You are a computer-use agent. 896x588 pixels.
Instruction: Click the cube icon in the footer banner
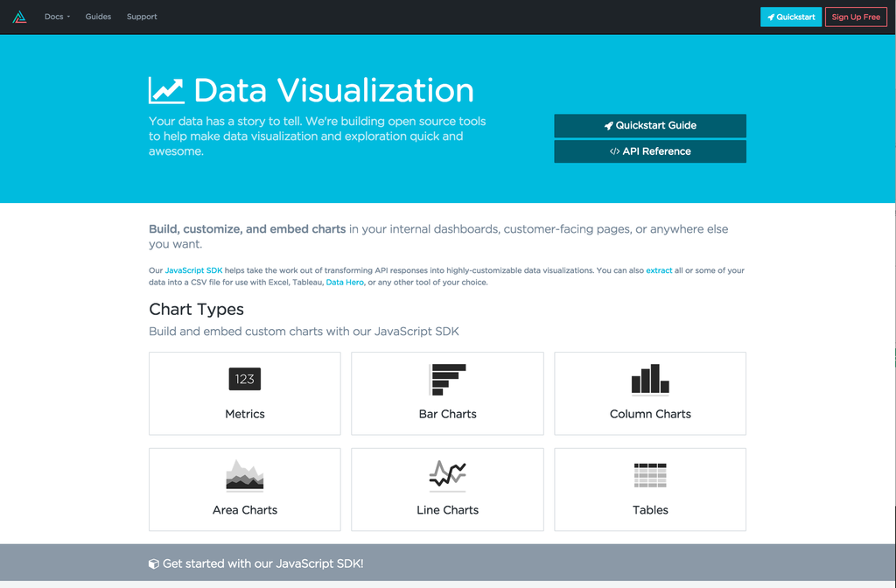tap(154, 563)
